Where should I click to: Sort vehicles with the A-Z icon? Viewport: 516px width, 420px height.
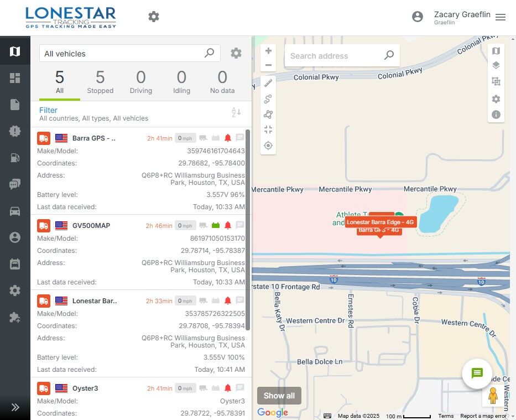236,112
